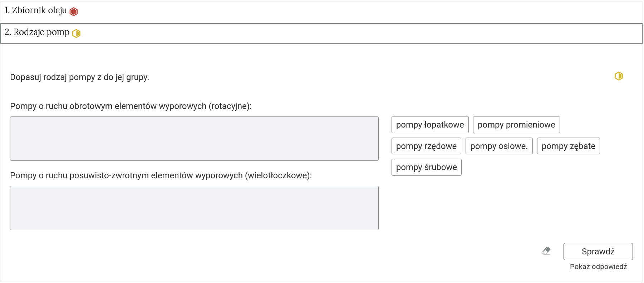Image resolution: width=644 pixels, height=283 pixels.
Task: Click red hexagon icon beside Zbiornik oleju
Action: click(74, 12)
